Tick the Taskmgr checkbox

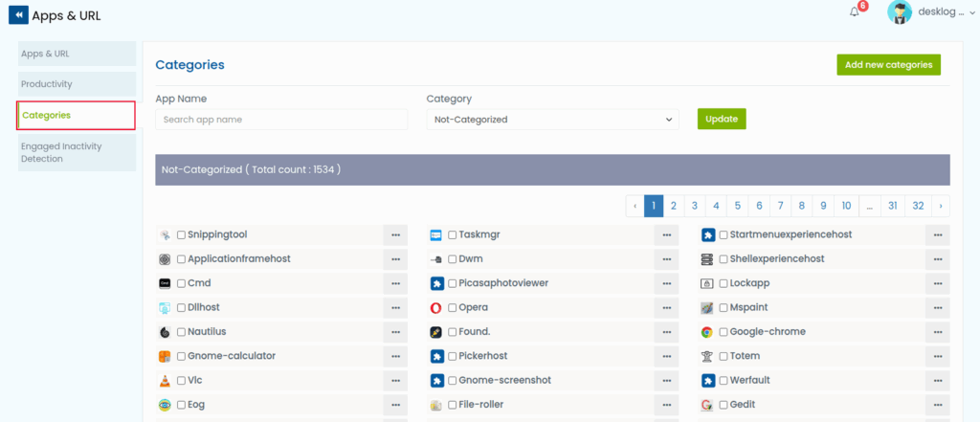tap(452, 235)
